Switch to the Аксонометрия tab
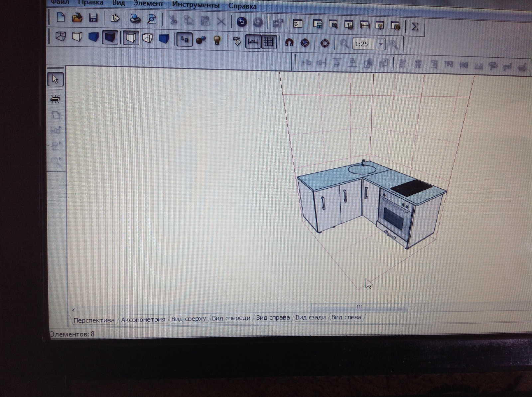Image resolution: width=532 pixels, height=397 pixels. 143,320
